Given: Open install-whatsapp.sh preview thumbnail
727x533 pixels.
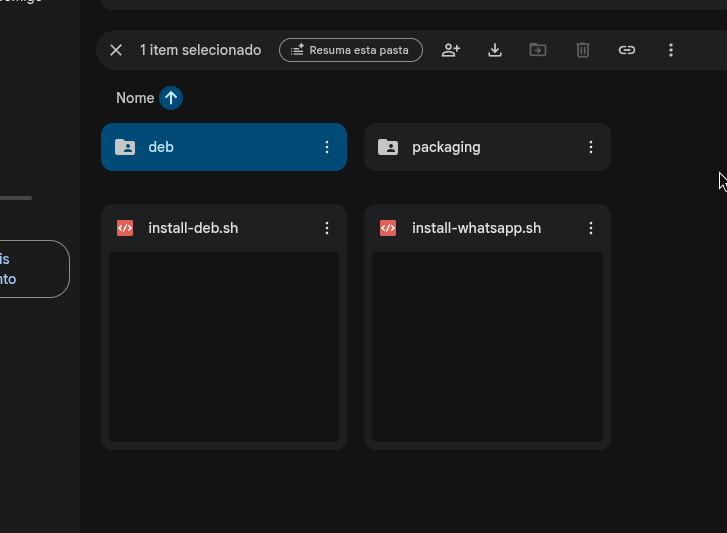Looking at the screenshot, I should click(487, 346).
